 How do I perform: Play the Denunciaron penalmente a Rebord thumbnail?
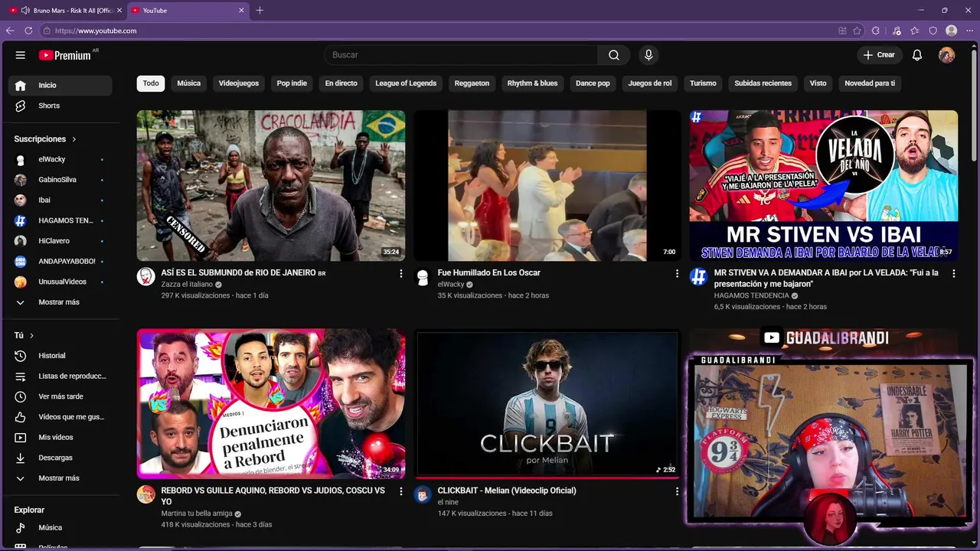pyautogui.click(x=271, y=404)
